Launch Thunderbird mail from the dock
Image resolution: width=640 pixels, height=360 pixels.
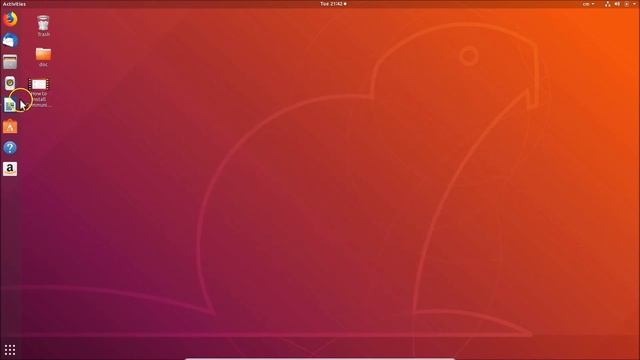[x=10, y=40]
